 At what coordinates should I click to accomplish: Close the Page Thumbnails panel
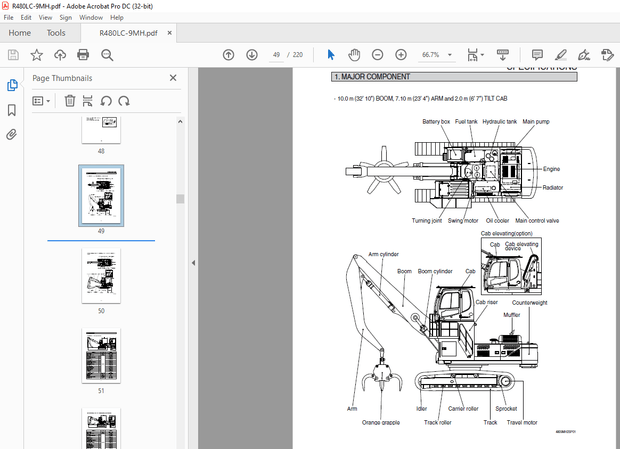(173, 78)
